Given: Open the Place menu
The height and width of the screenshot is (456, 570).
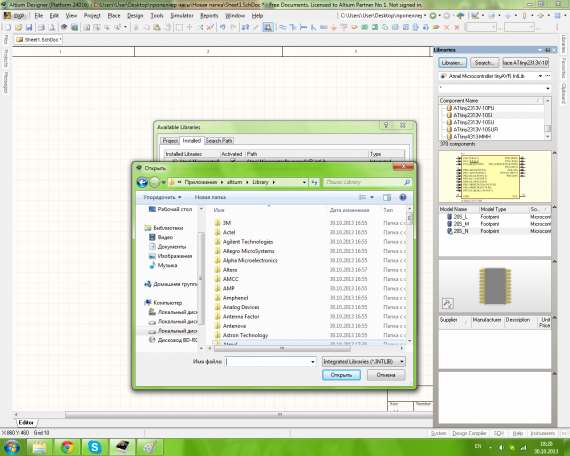Looking at the screenshot, I should [114, 16].
